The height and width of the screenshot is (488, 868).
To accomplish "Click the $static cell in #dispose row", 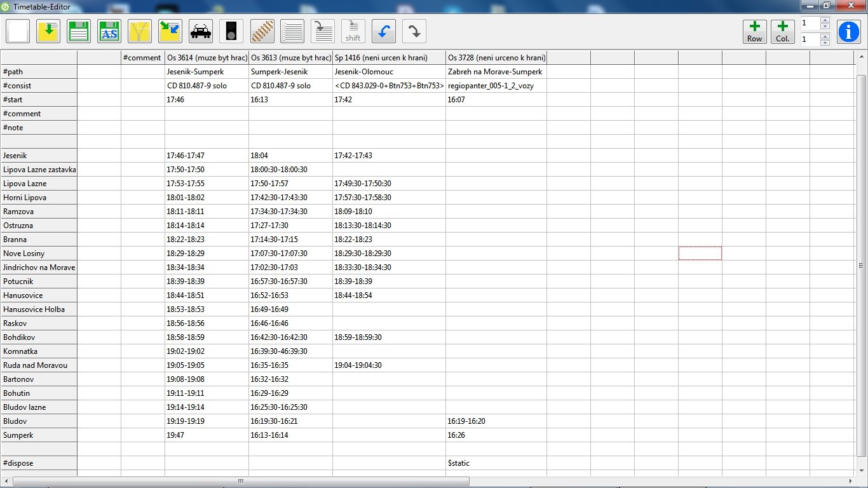I will 496,463.
